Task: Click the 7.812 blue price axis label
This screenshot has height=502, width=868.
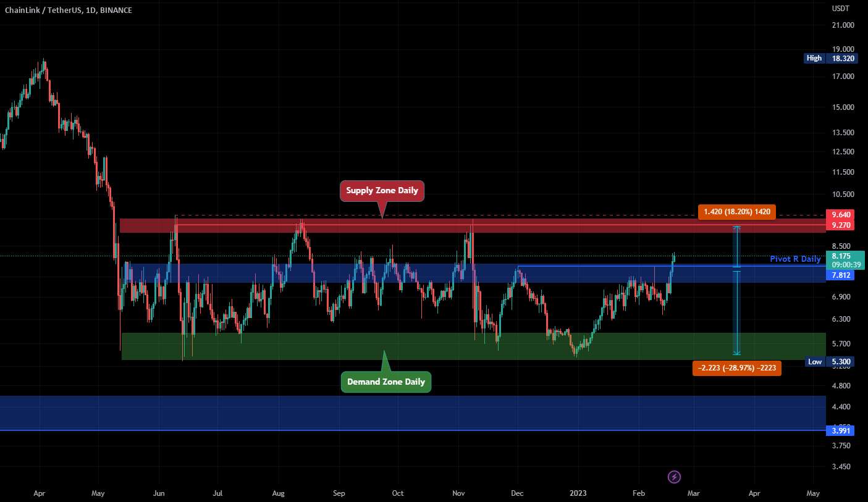Action: point(841,275)
